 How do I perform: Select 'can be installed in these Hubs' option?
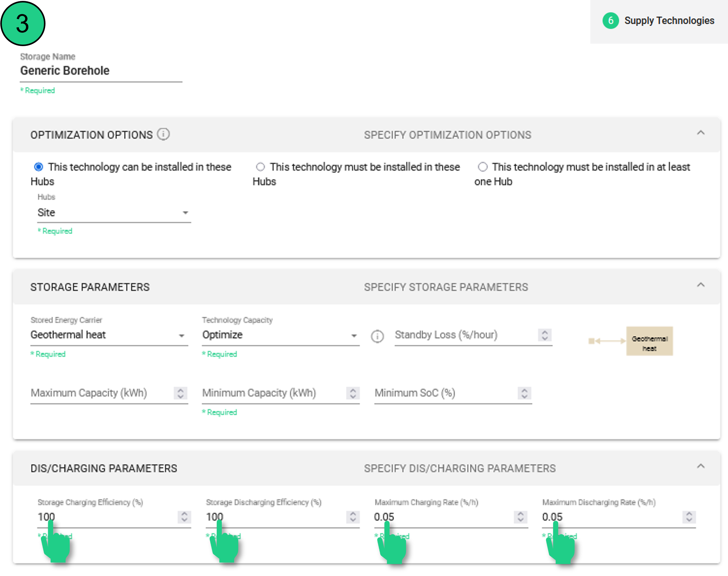[39, 167]
